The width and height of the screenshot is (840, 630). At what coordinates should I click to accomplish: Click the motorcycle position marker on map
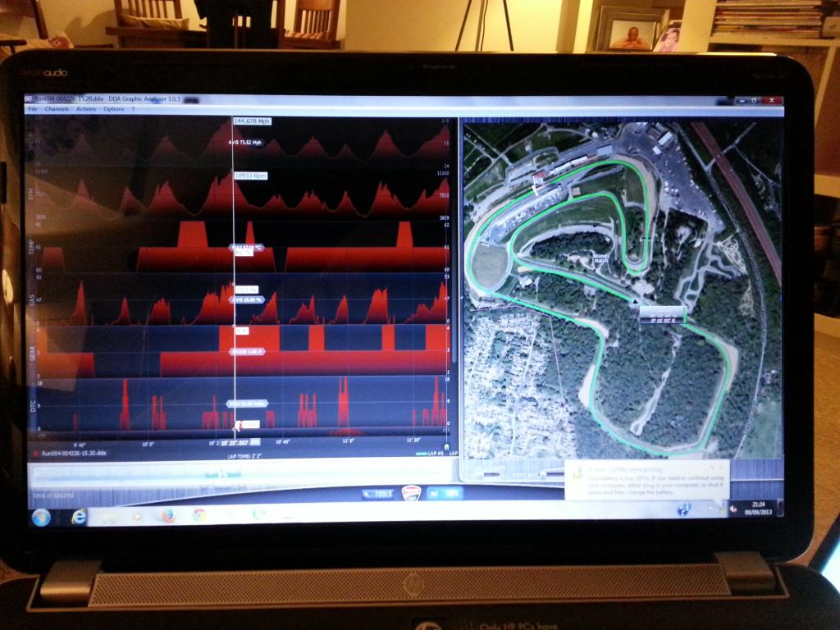[636, 302]
